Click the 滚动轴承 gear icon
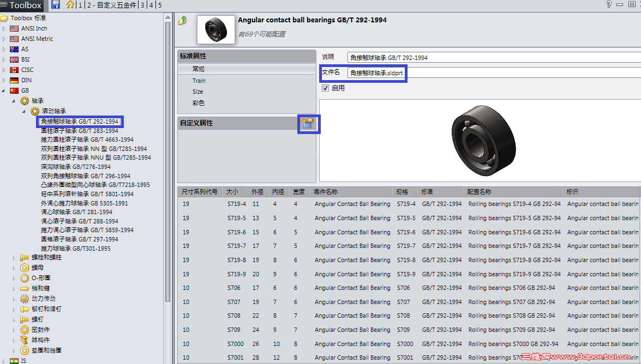 pos(35,111)
